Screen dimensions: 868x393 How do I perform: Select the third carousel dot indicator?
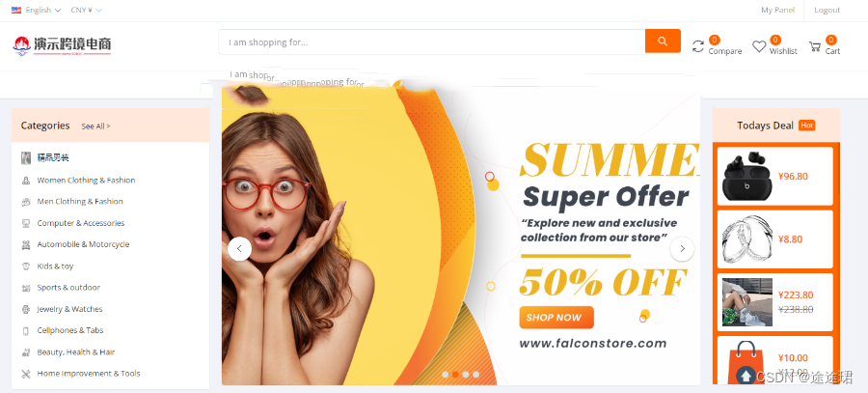(466, 375)
